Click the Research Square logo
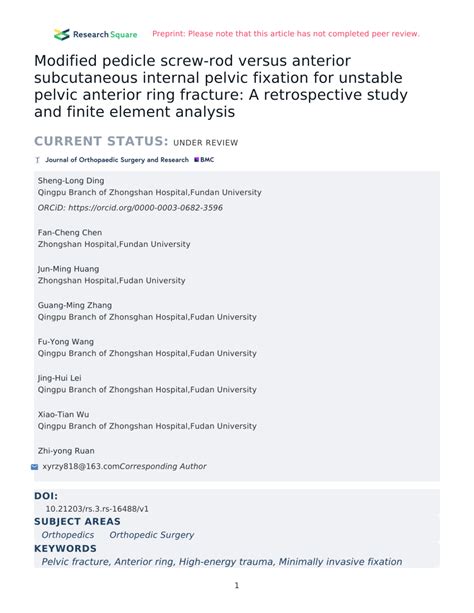 coord(96,34)
